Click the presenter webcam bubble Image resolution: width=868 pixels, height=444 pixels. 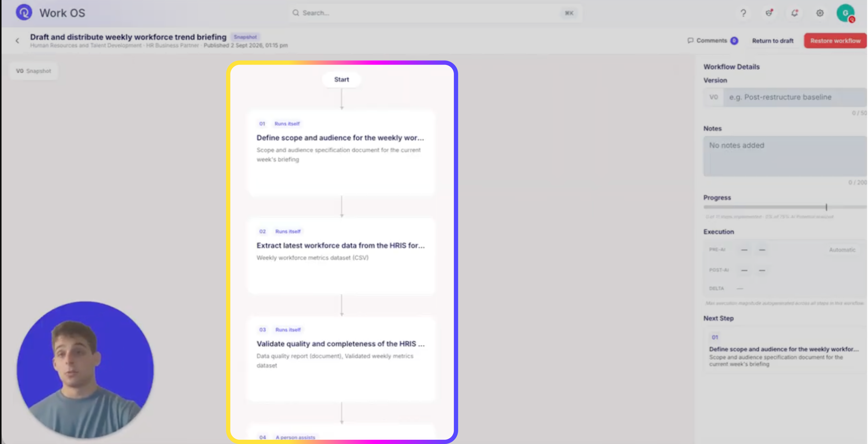tap(85, 370)
